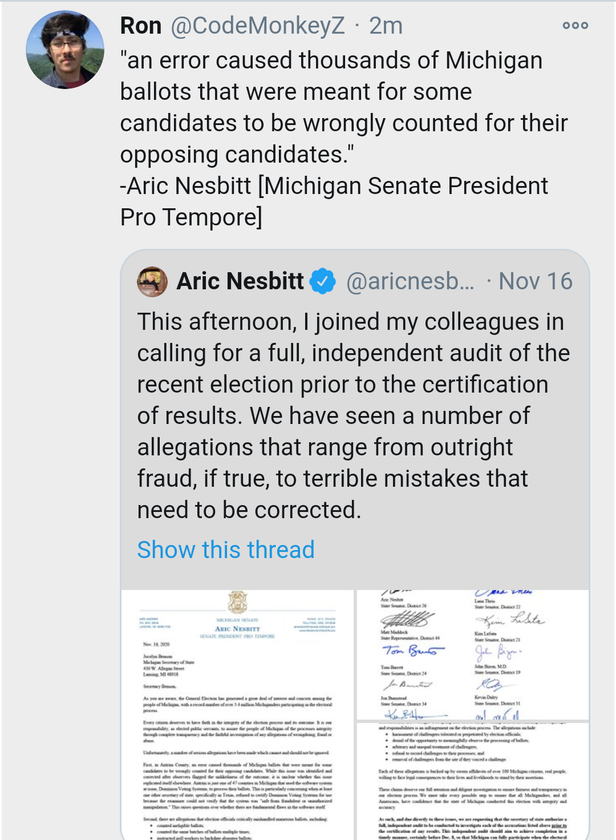Click the blue verified badge
This screenshot has height=840, width=616.
click(323, 281)
